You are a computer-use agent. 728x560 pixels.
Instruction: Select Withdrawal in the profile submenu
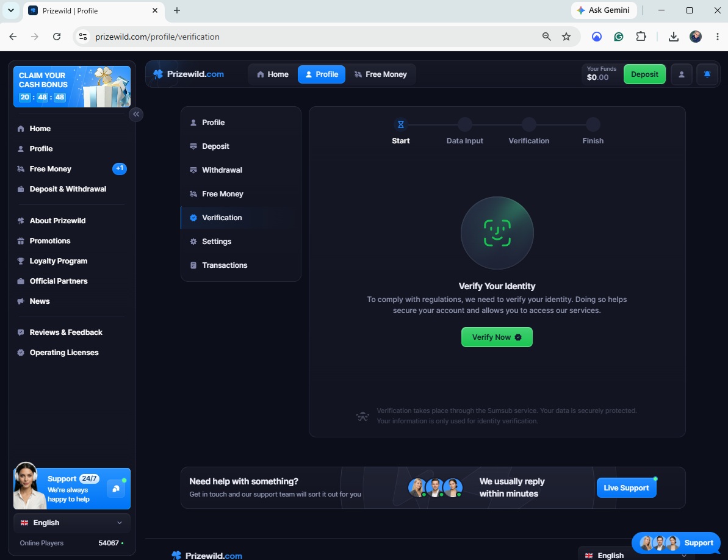[x=240, y=170]
